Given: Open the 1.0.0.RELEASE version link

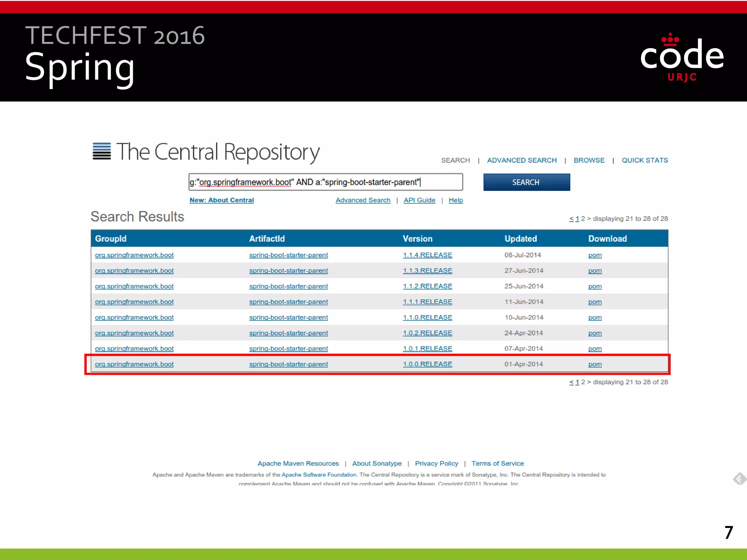Looking at the screenshot, I should pyautogui.click(x=427, y=364).
